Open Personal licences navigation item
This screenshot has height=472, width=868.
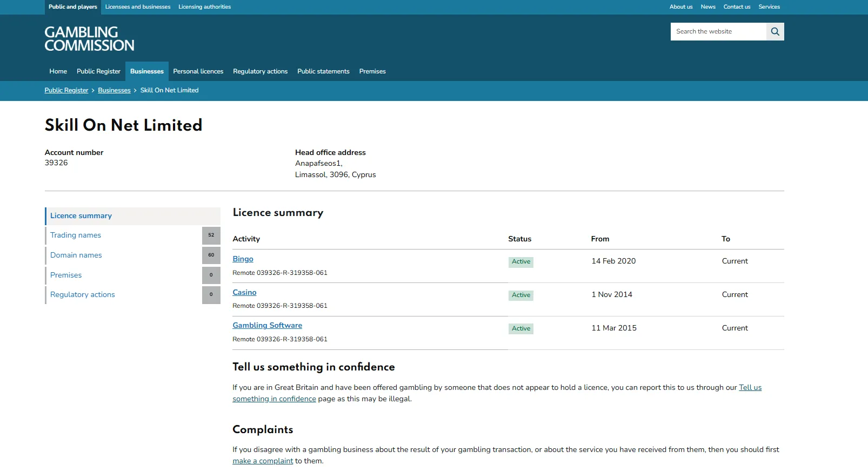(x=198, y=71)
